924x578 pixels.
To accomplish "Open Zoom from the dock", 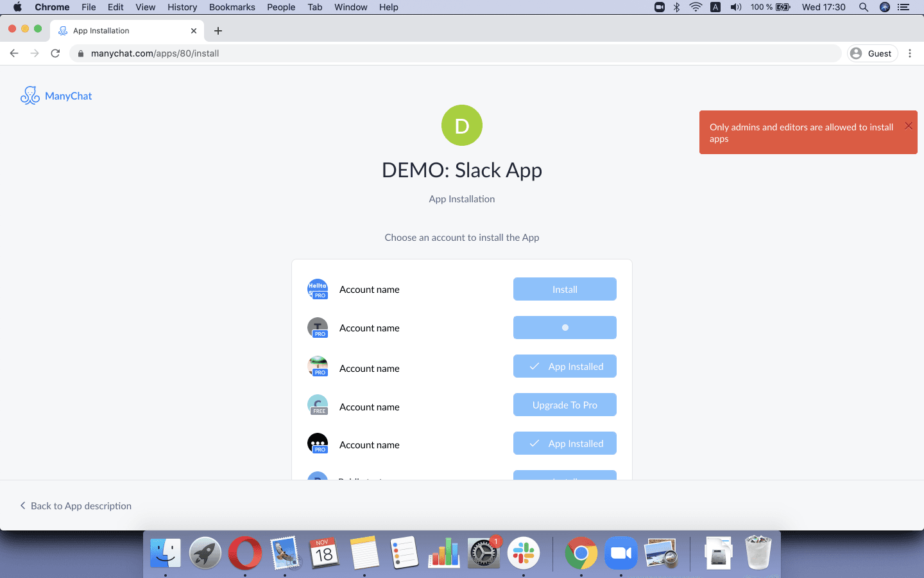I will 621,553.
